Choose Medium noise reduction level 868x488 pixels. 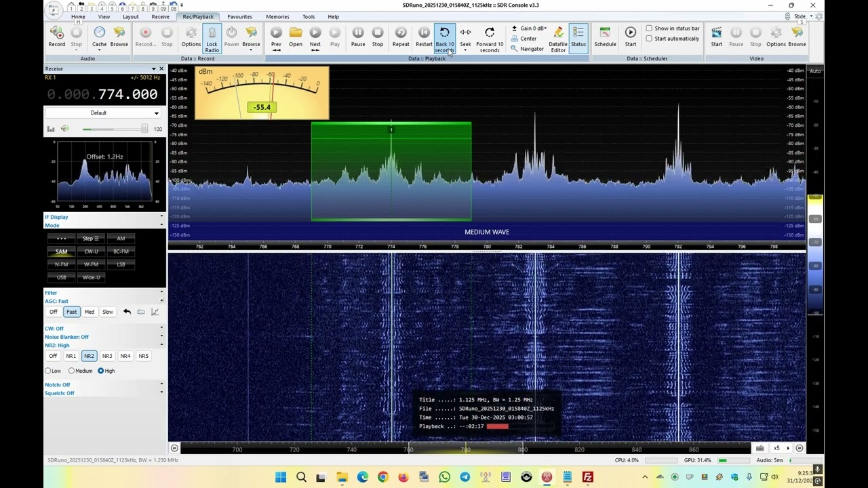81,371
